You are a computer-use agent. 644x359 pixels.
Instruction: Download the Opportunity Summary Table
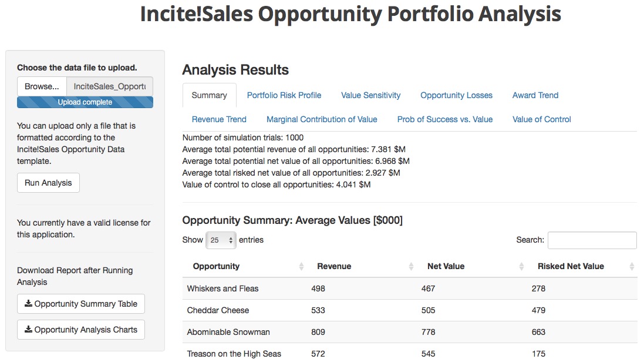coord(81,304)
